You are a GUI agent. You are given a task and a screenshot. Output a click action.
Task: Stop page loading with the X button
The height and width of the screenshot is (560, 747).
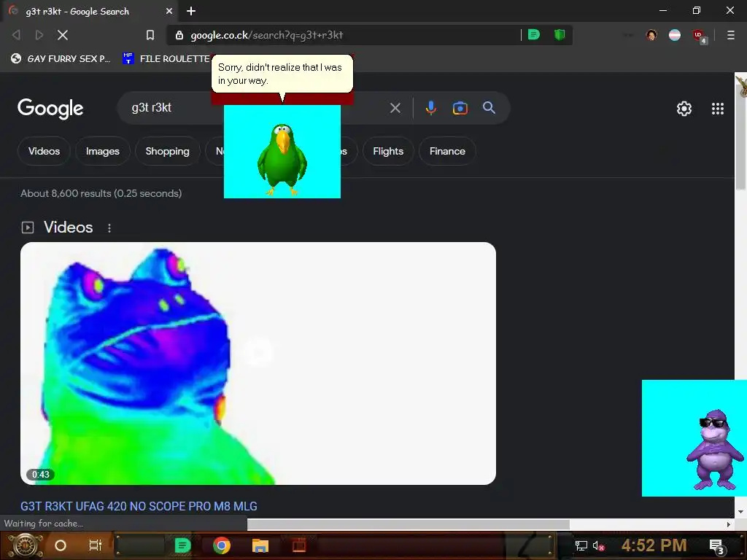[63, 35]
